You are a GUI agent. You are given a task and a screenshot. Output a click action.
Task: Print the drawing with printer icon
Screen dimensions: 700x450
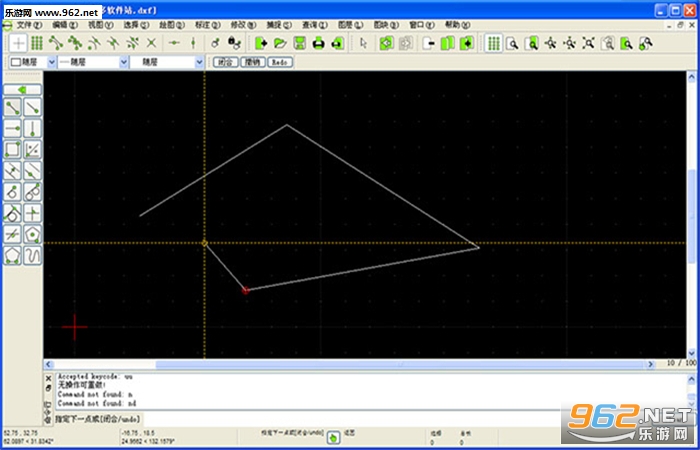click(x=319, y=43)
